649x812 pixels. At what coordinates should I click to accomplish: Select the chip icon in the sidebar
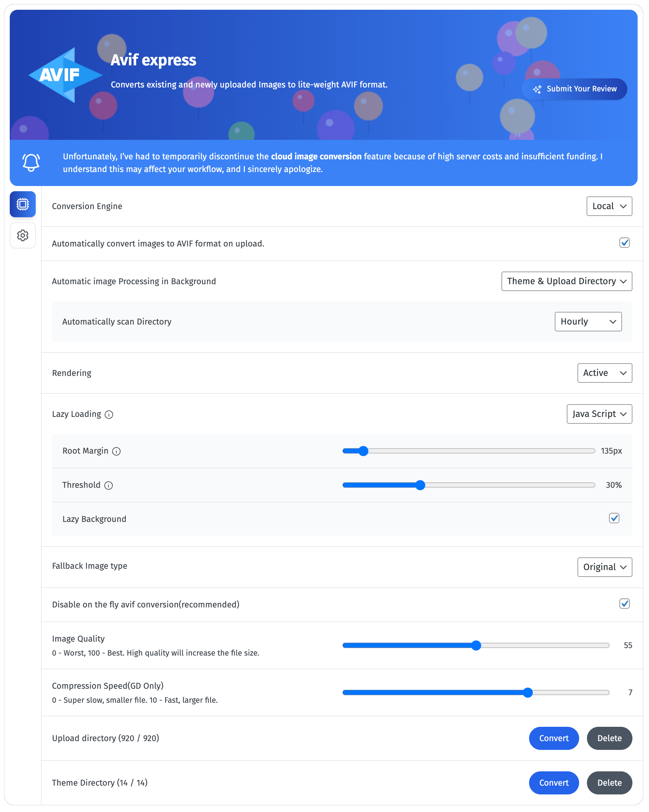23,204
